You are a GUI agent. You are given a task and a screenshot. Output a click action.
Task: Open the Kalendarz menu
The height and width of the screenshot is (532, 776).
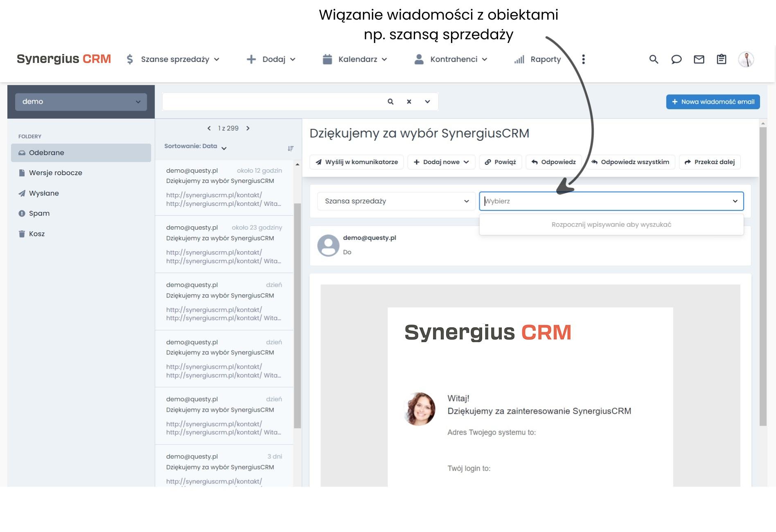pyautogui.click(x=358, y=59)
